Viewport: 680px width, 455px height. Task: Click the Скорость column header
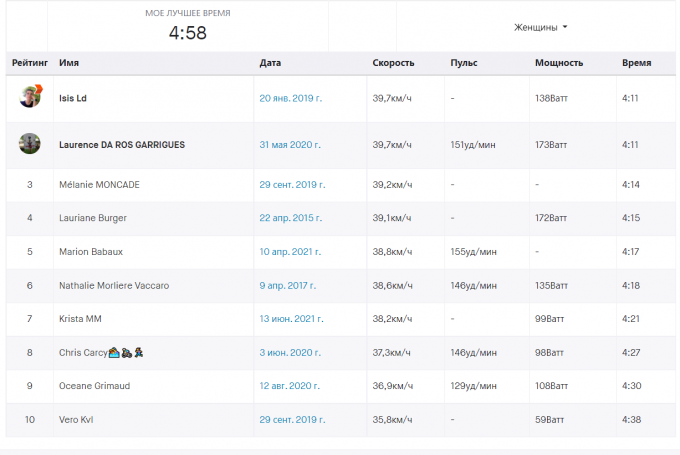(x=393, y=62)
